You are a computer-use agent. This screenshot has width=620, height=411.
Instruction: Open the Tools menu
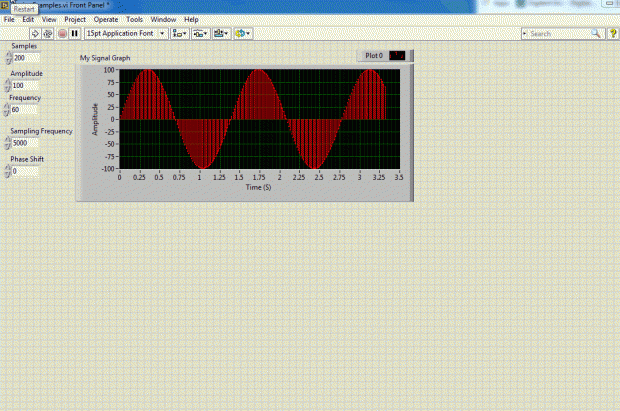(x=134, y=19)
